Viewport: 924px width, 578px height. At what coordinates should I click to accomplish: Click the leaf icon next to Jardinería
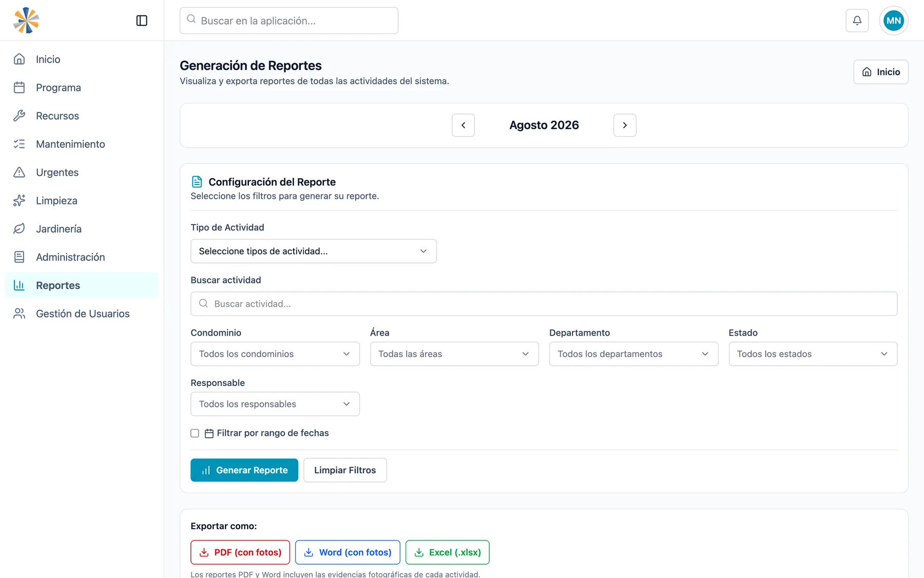coord(19,229)
